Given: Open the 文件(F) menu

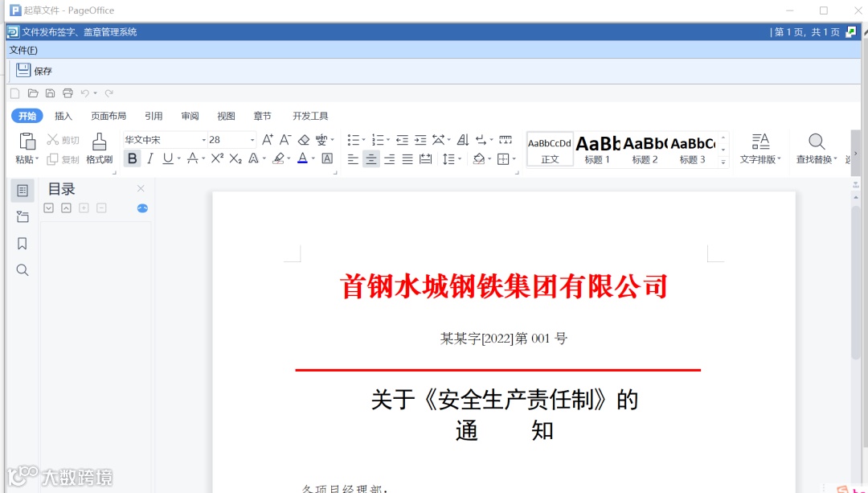Looking at the screenshot, I should pyautogui.click(x=23, y=50).
